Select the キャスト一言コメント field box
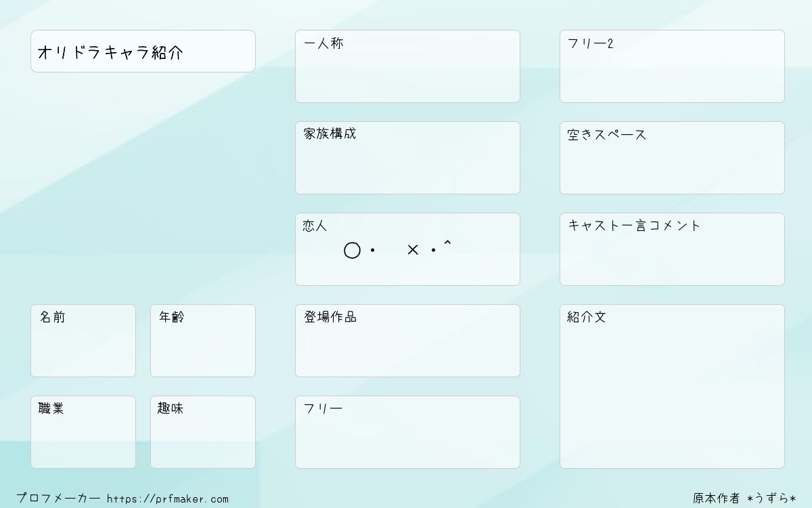 672,249
